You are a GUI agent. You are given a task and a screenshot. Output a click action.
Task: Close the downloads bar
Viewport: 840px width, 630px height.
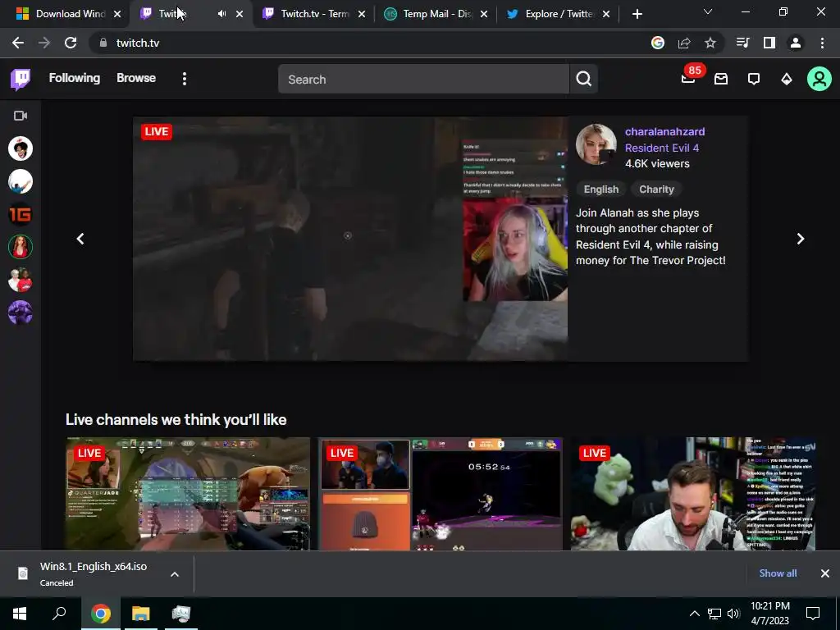click(825, 573)
